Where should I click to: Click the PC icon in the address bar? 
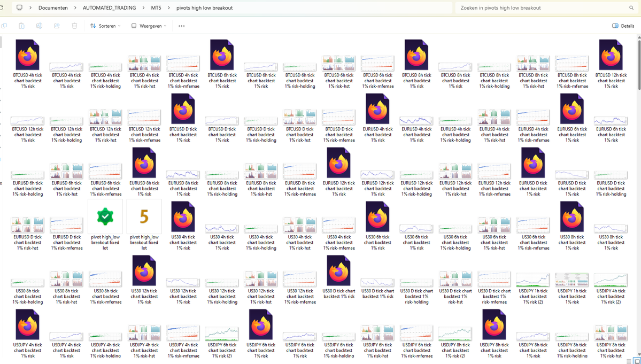click(19, 8)
